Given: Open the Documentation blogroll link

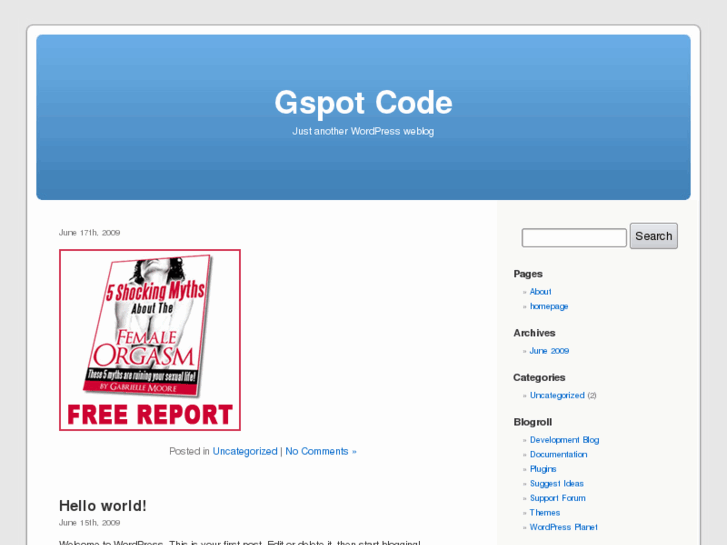Looking at the screenshot, I should tap(559, 455).
